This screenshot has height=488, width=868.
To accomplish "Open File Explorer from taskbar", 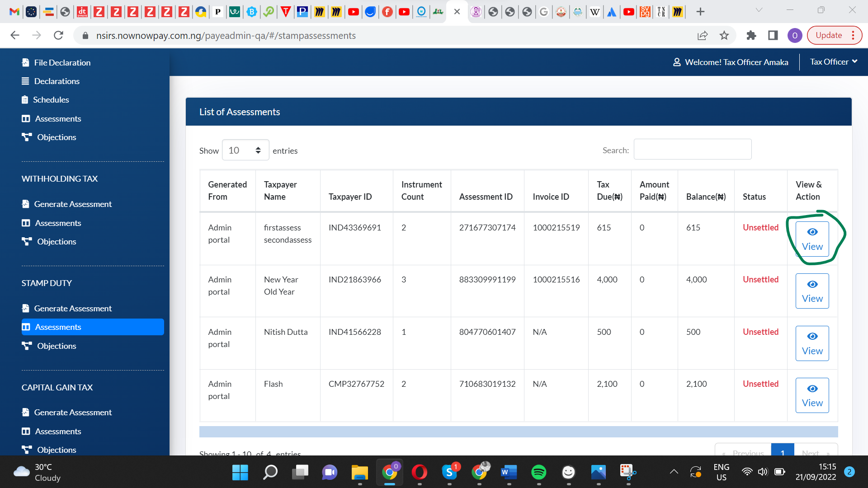I will 359,472.
